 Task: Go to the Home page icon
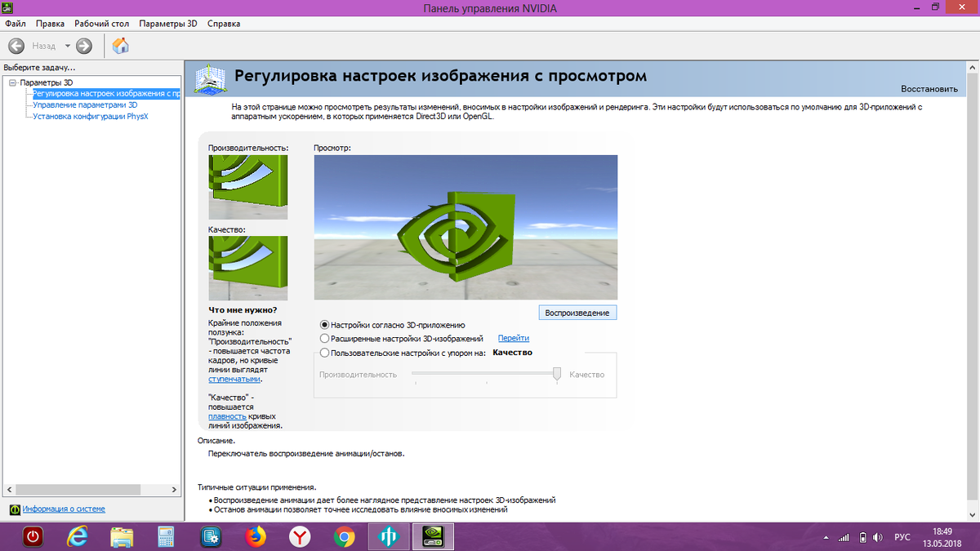click(120, 46)
